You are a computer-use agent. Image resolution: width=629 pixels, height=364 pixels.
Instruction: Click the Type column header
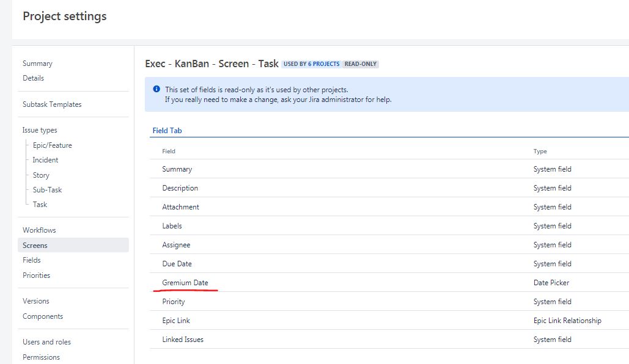(540, 151)
